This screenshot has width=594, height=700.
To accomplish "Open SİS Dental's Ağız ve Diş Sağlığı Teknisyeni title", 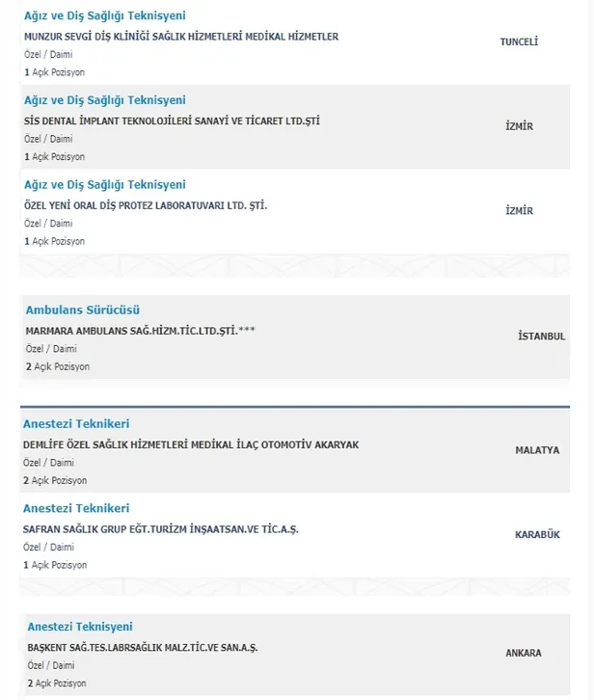I will [x=104, y=100].
